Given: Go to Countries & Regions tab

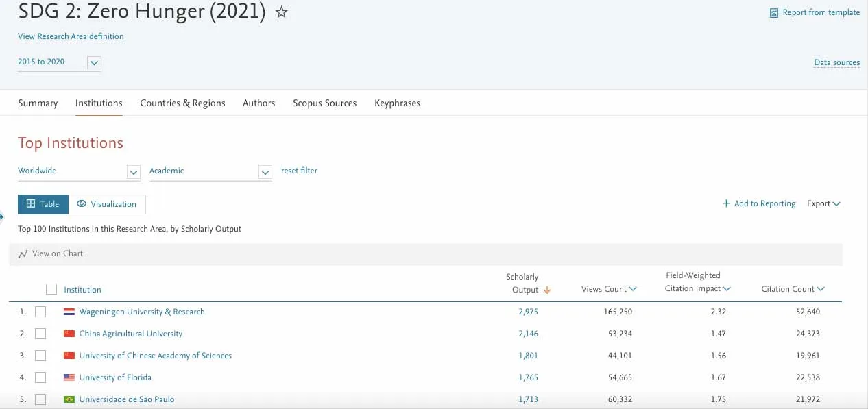Looking at the screenshot, I should [x=182, y=103].
